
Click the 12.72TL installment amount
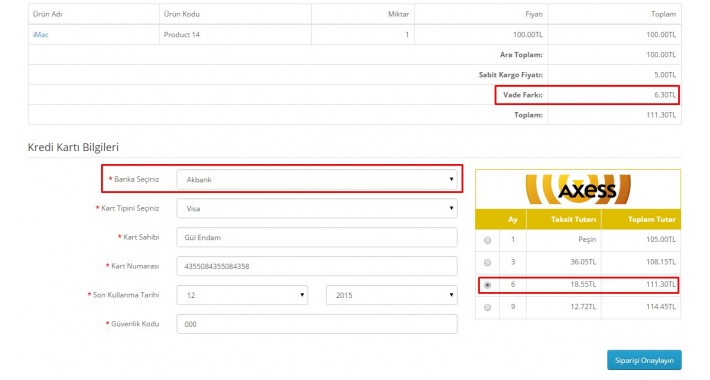point(583,307)
